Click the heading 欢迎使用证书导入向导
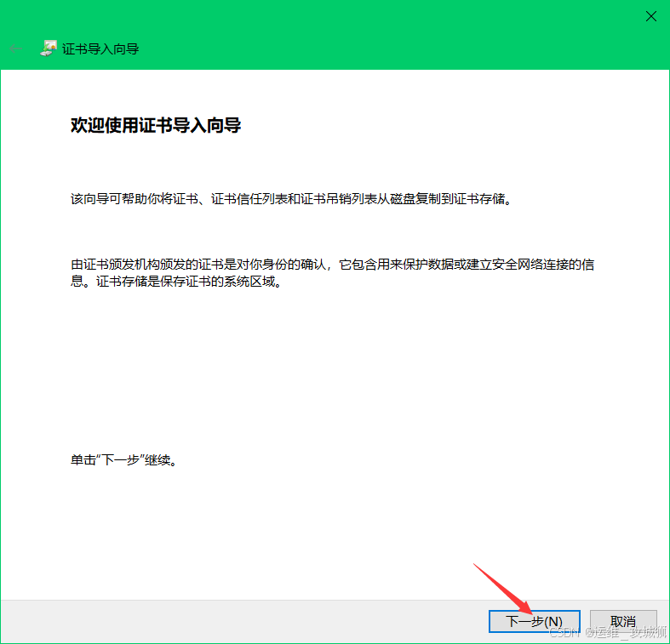The image size is (670, 644). 156,125
